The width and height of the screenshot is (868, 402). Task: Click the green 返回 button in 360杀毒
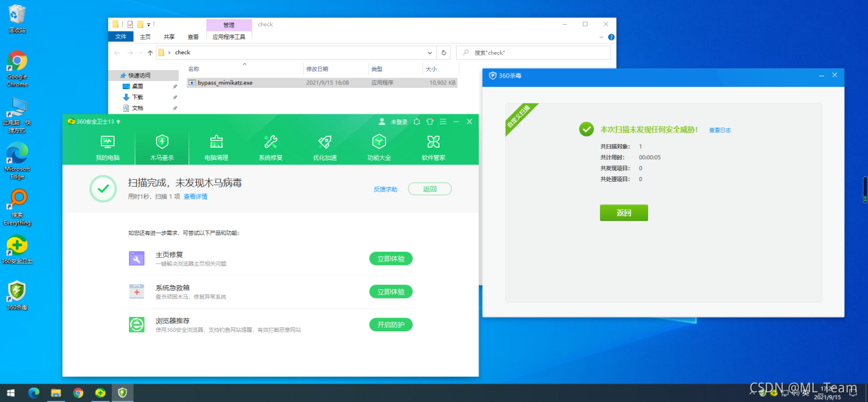tap(623, 213)
